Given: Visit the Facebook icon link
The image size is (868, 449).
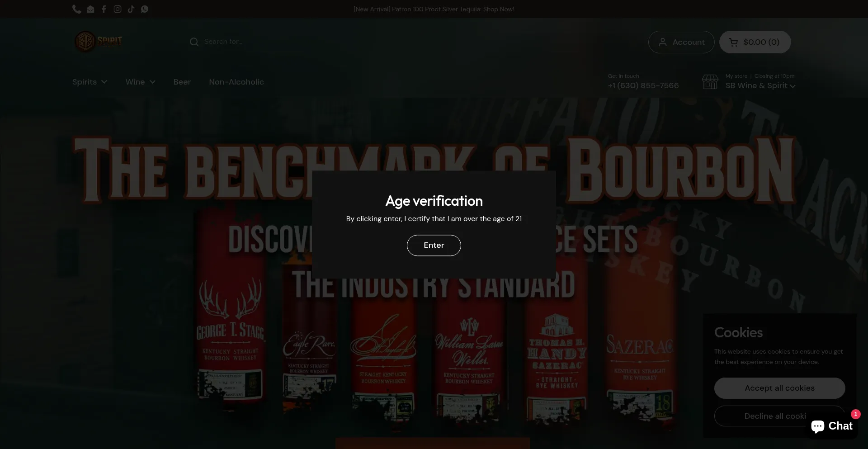Looking at the screenshot, I should pyautogui.click(x=104, y=9).
